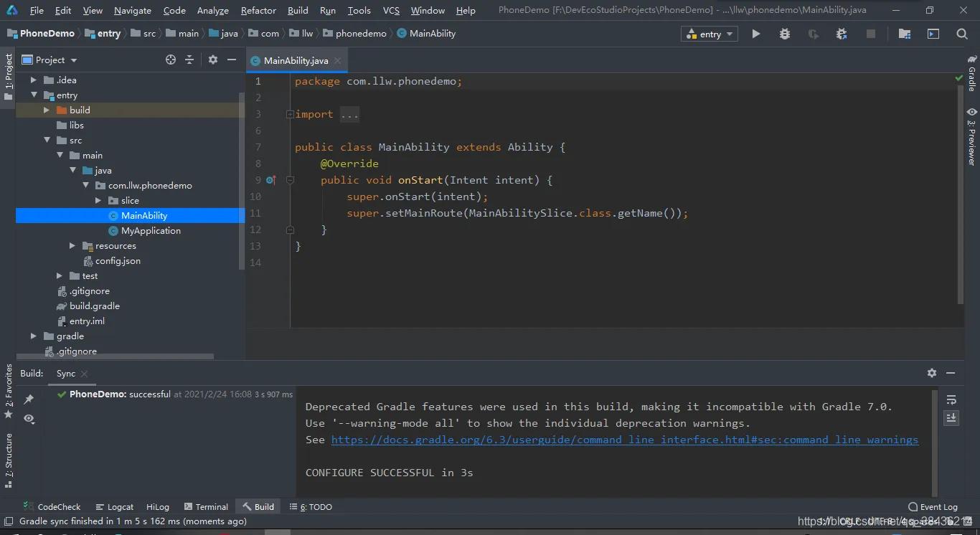Open the search everywhere magnifier

tap(962, 34)
